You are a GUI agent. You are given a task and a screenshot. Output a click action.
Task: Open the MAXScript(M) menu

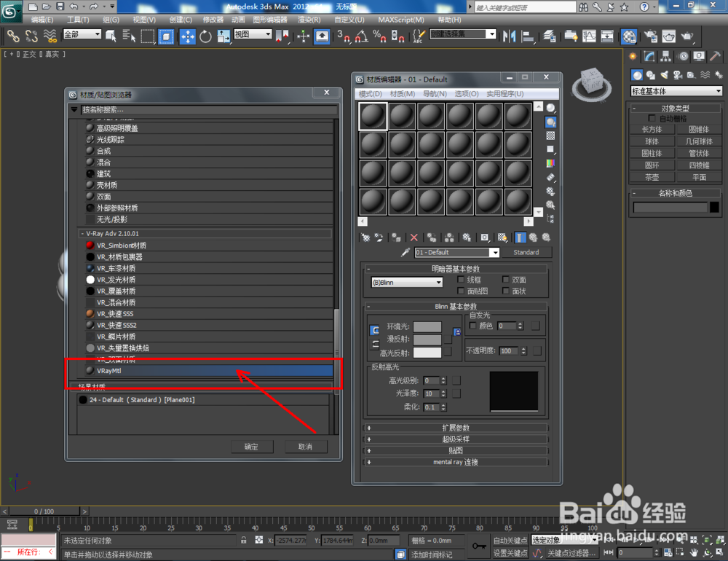tap(401, 20)
